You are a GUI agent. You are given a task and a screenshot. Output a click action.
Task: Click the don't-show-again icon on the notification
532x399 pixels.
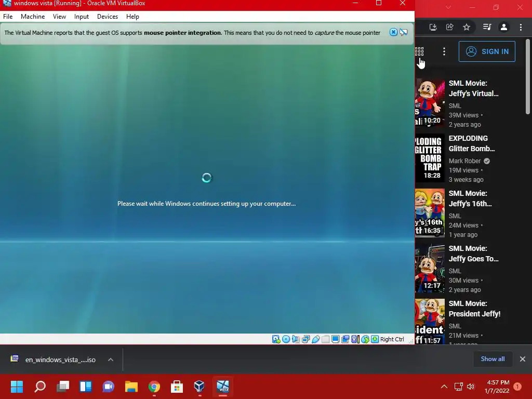tap(403, 32)
